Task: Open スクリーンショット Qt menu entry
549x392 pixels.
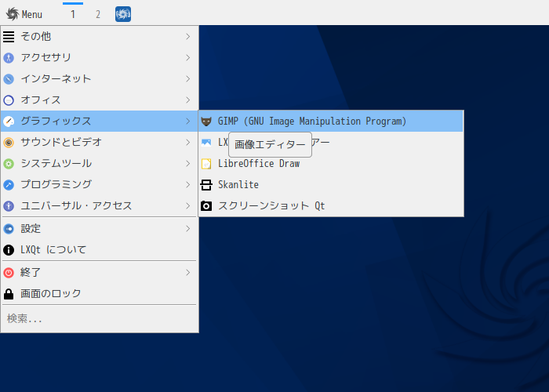Action: pyautogui.click(x=331, y=205)
